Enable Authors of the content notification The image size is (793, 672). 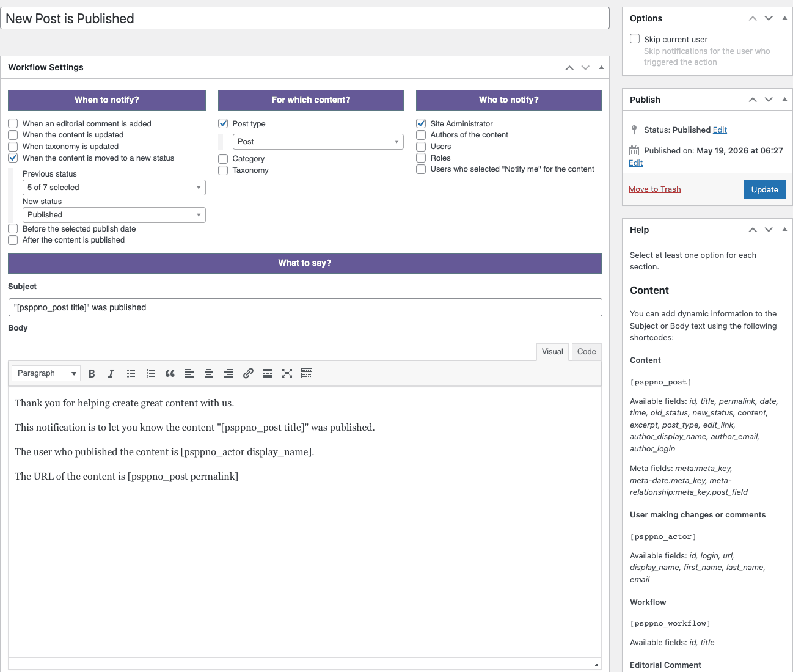tap(421, 135)
